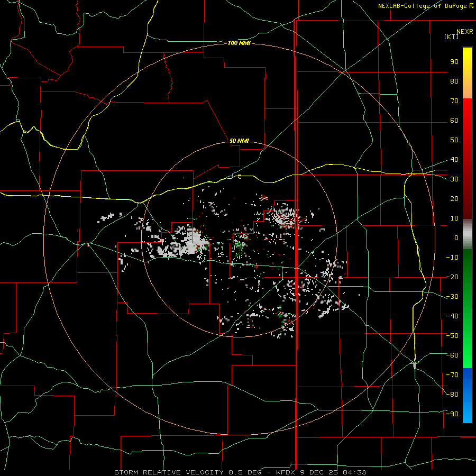This screenshot has height=476, width=476.
Task: Click the 9 DEC 25 04:38 timestamp
Action: [x=334, y=472]
